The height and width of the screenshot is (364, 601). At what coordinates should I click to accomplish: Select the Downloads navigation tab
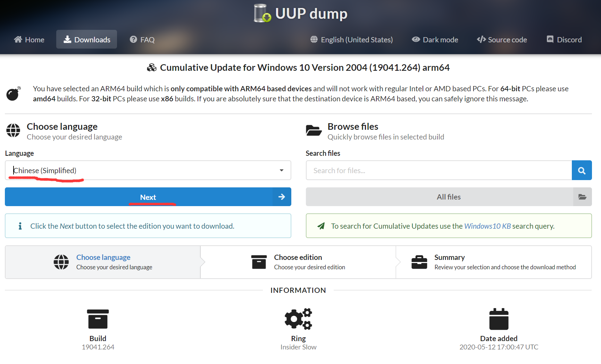tap(87, 40)
